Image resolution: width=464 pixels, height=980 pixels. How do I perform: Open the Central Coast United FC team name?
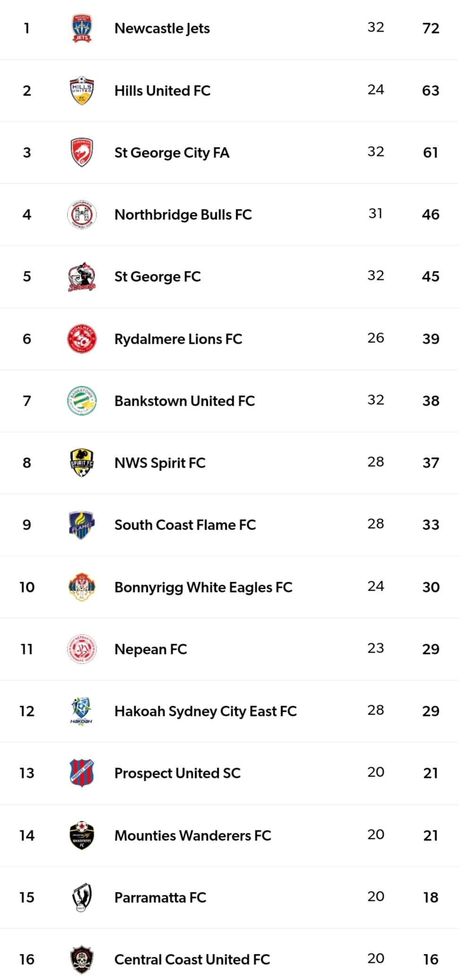pyautogui.click(x=192, y=960)
